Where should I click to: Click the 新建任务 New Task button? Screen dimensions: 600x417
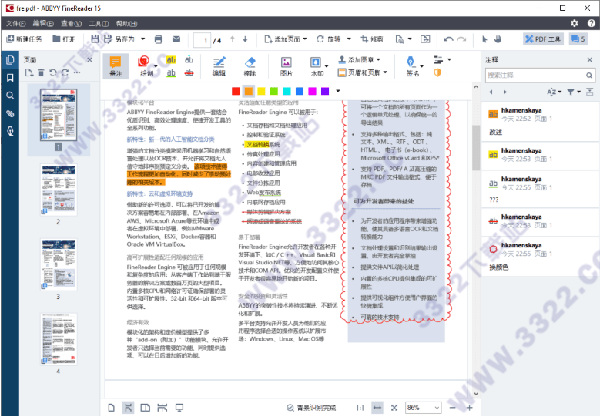point(24,39)
